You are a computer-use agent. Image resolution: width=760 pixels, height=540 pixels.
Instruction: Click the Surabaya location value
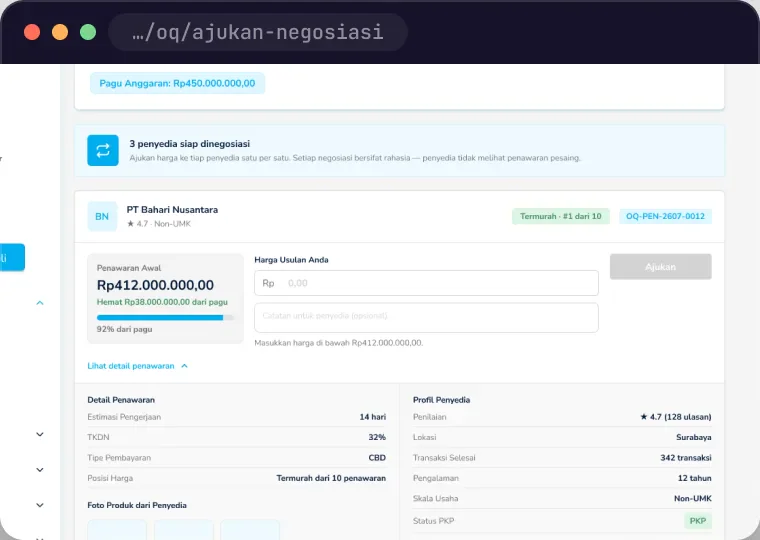694,437
